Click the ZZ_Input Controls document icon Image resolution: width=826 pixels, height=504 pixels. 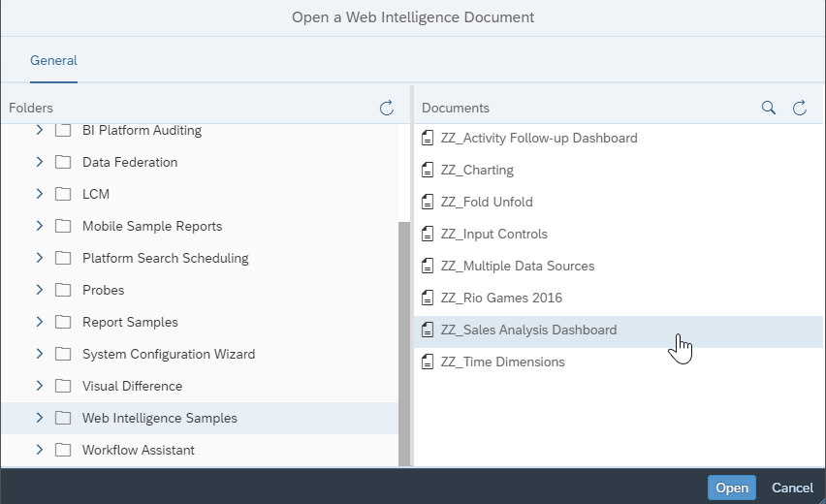coord(428,234)
